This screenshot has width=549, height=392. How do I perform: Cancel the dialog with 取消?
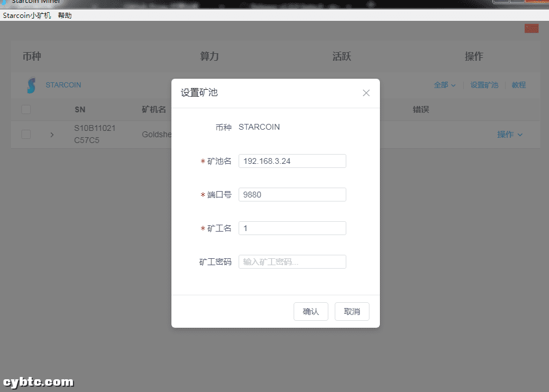[x=352, y=311]
